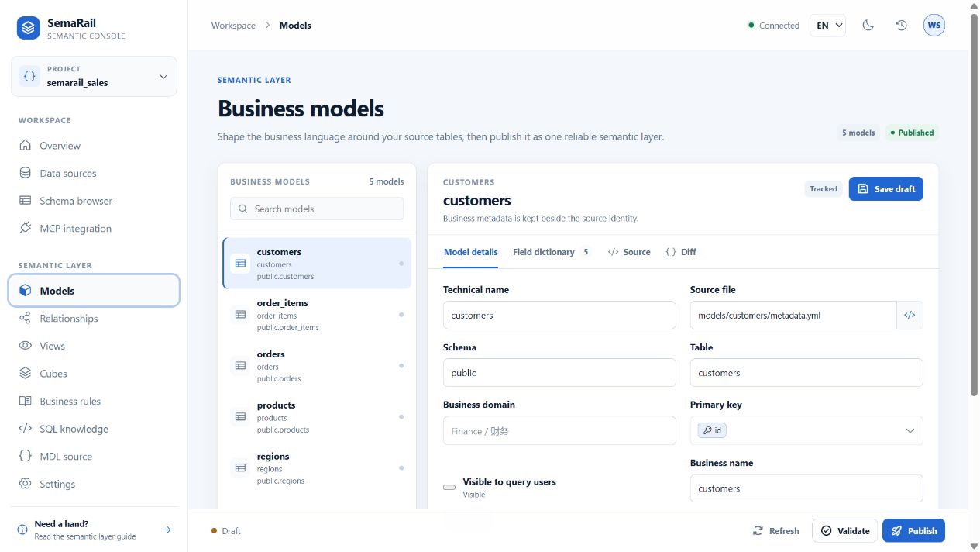This screenshot has height=552, width=980.
Task: Click the Publish button
Action: click(x=913, y=531)
